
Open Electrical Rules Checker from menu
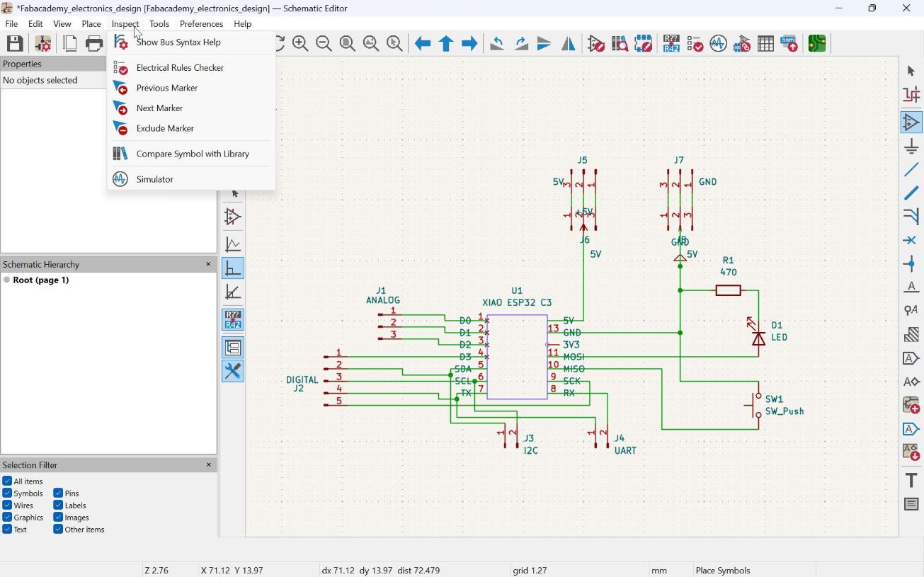pos(180,68)
